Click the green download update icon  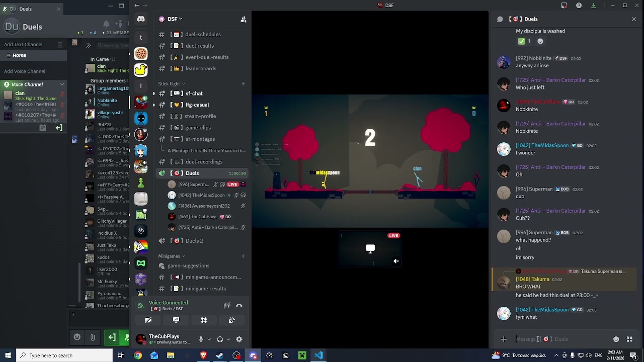pos(594,6)
